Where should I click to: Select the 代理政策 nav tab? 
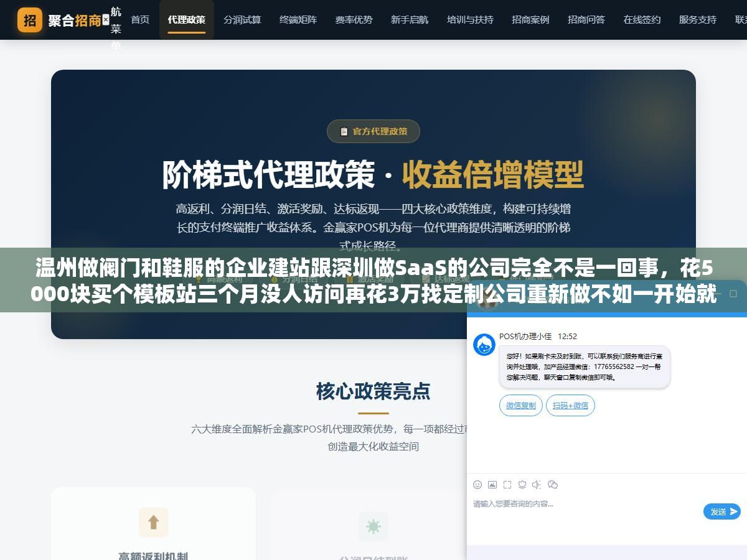click(x=186, y=20)
